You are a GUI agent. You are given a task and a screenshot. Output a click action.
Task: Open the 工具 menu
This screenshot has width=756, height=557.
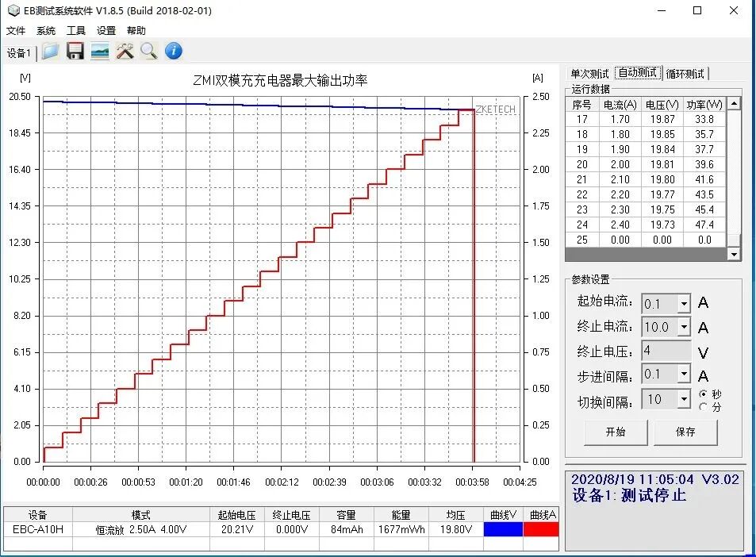(x=75, y=30)
